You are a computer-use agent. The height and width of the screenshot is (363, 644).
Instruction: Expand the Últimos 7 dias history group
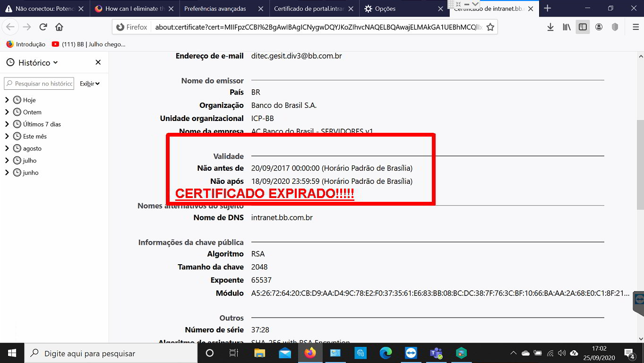pos(7,124)
